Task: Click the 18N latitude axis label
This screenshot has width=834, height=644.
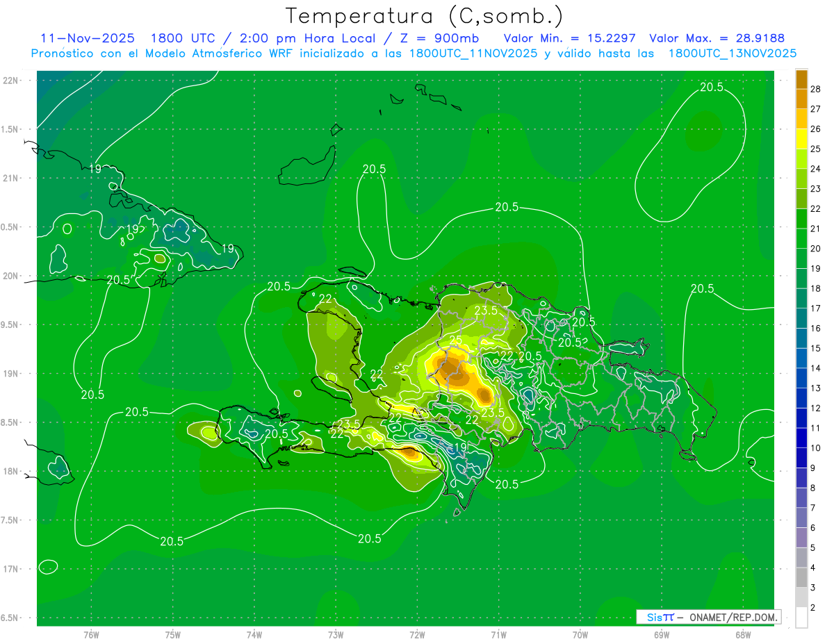Action: click(x=12, y=471)
